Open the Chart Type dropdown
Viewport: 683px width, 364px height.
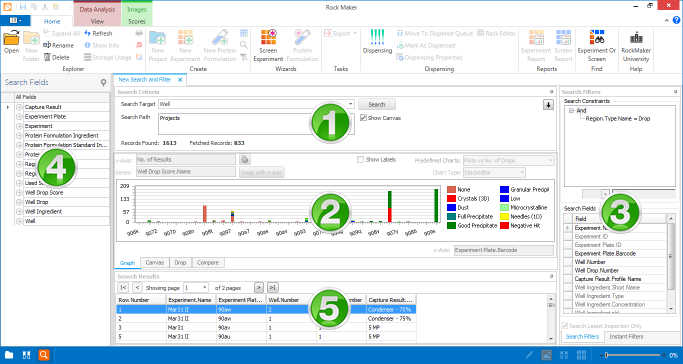(x=522, y=173)
